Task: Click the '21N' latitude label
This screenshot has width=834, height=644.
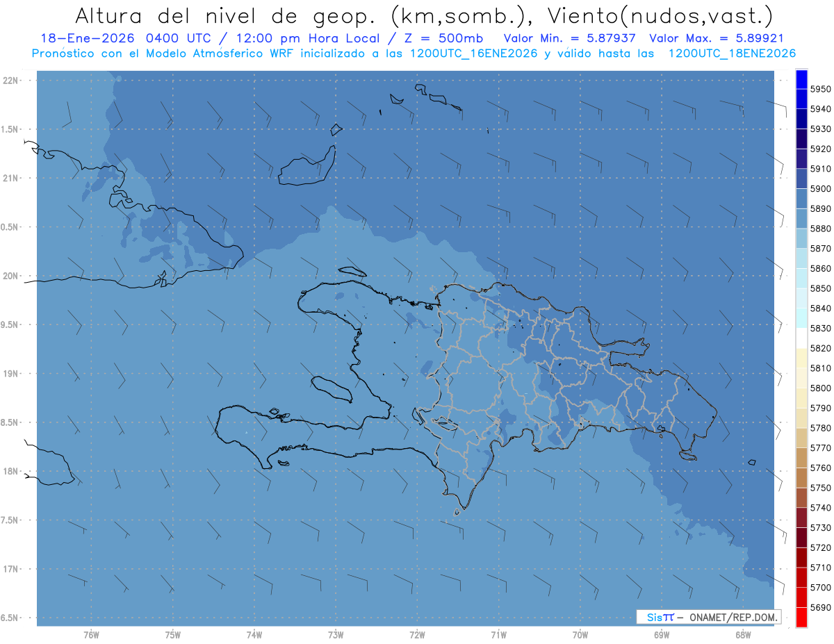Action: (11, 178)
